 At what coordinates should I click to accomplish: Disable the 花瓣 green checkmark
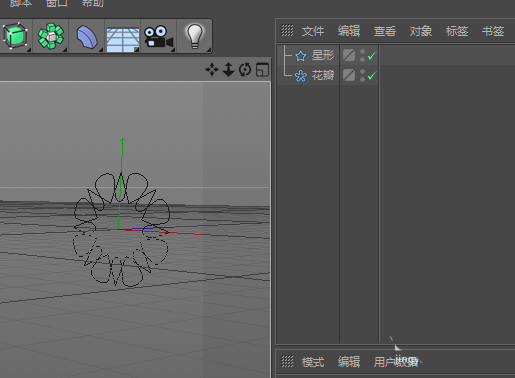click(372, 76)
